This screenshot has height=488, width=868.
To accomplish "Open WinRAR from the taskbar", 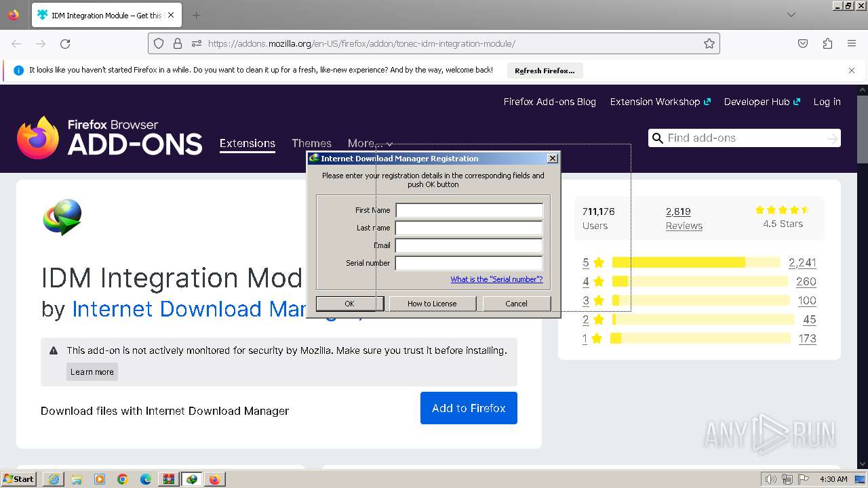I will point(169,479).
